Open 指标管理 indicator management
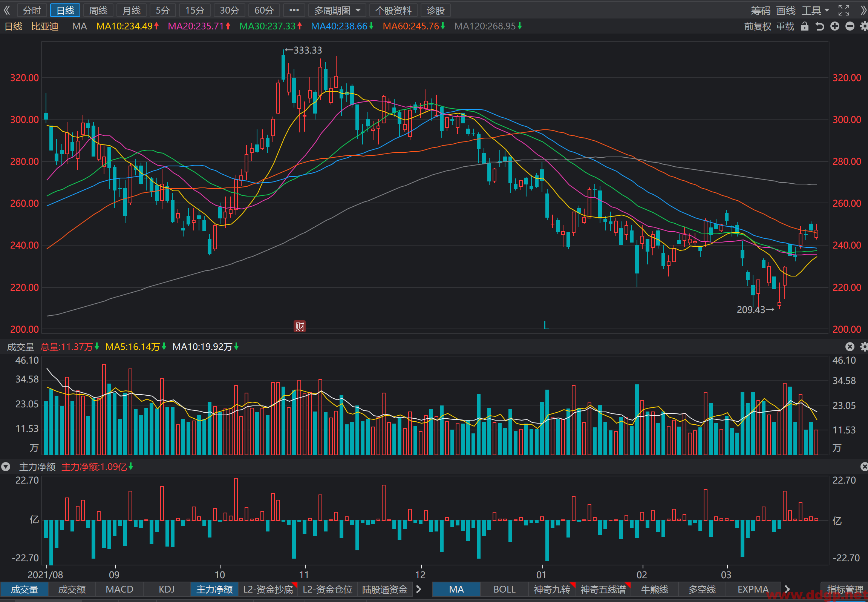The height and width of the screenshot is (602, 868). tap(845, 589)
